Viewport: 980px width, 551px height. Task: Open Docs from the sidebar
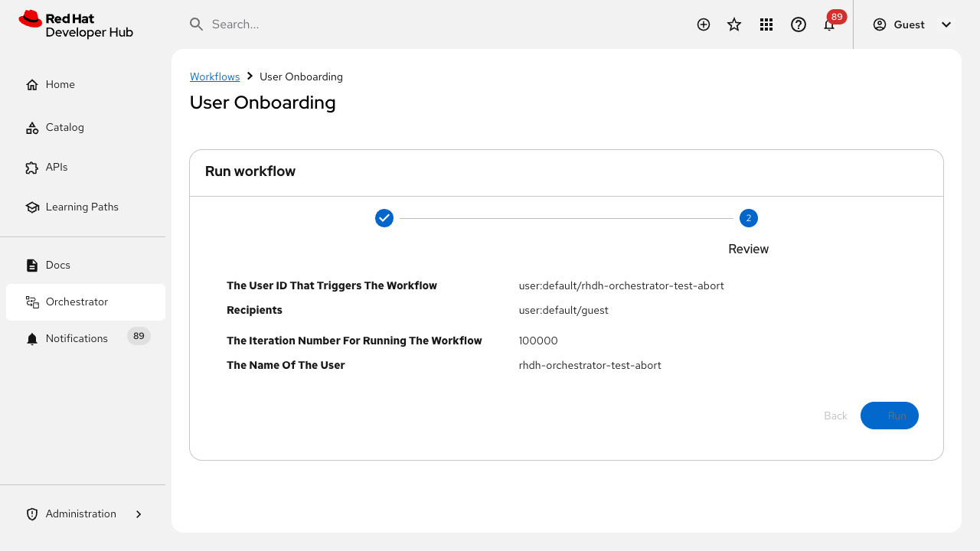click(x=58, y=265)
